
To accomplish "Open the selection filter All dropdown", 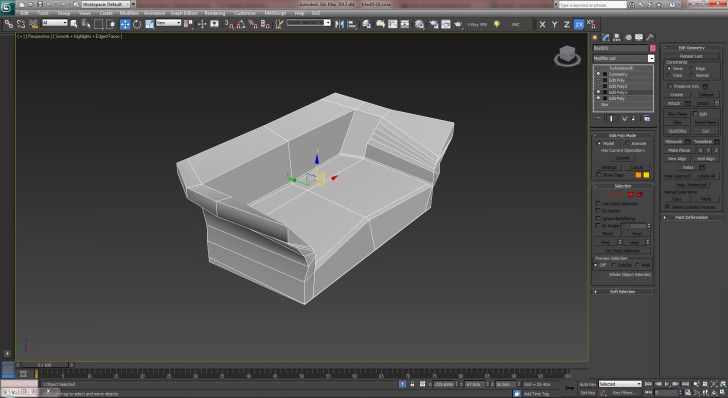I will click(54, 23).
